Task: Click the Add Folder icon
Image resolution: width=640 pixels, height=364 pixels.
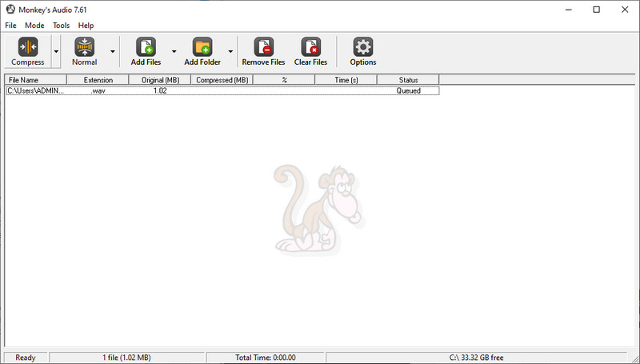Action: point(202,46)
